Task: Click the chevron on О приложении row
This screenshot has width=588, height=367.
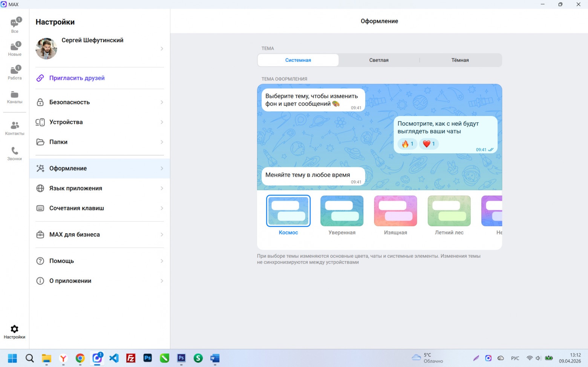Action: pos(162,281)
